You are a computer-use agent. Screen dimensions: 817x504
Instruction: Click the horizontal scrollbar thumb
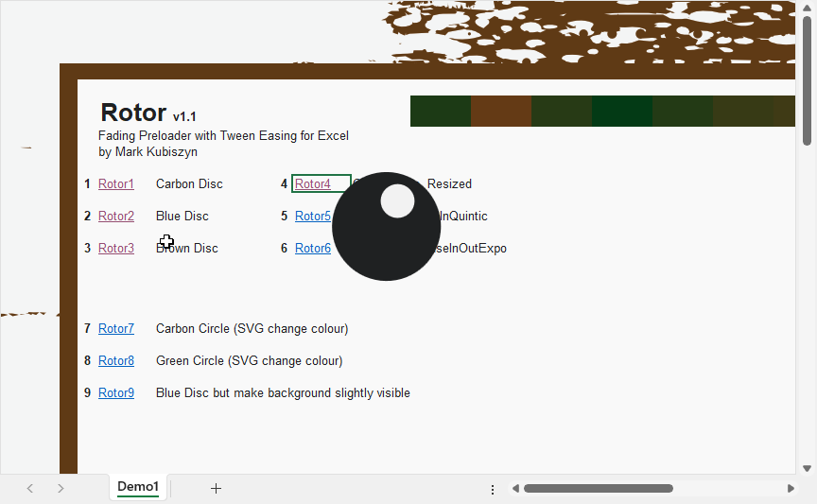598,489
